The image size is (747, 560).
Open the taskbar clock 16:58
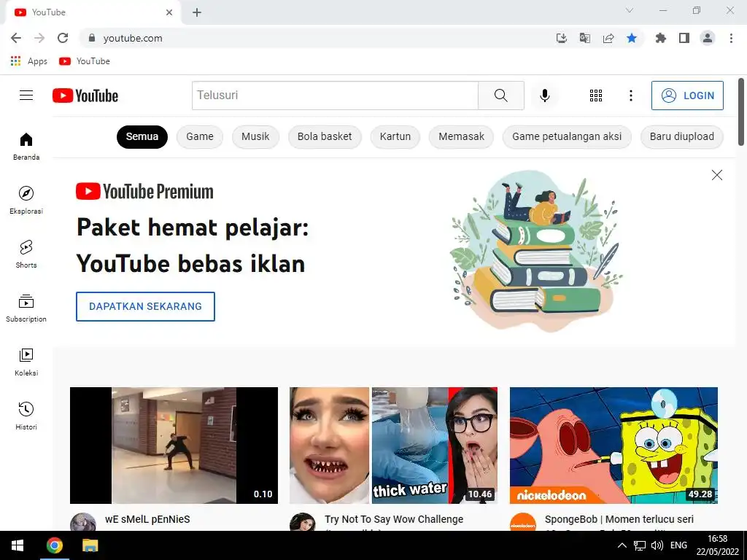pyautogui.click(x=718, y=545)
